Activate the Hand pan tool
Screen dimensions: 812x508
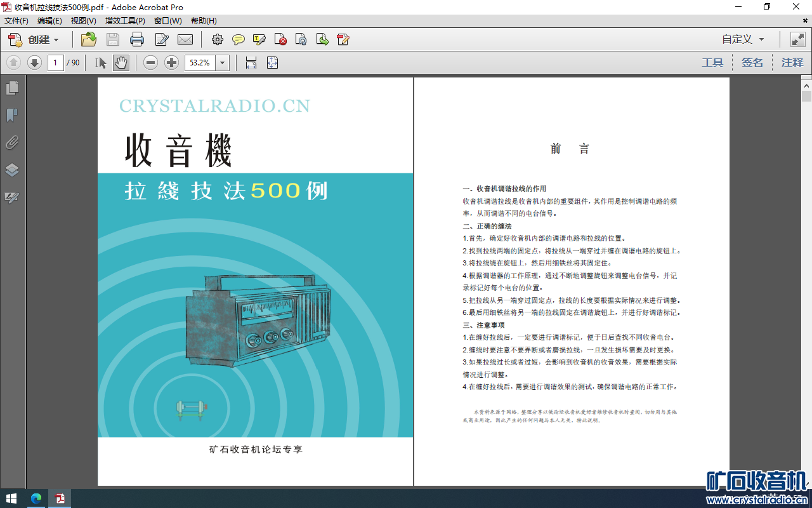pos(121,63)
